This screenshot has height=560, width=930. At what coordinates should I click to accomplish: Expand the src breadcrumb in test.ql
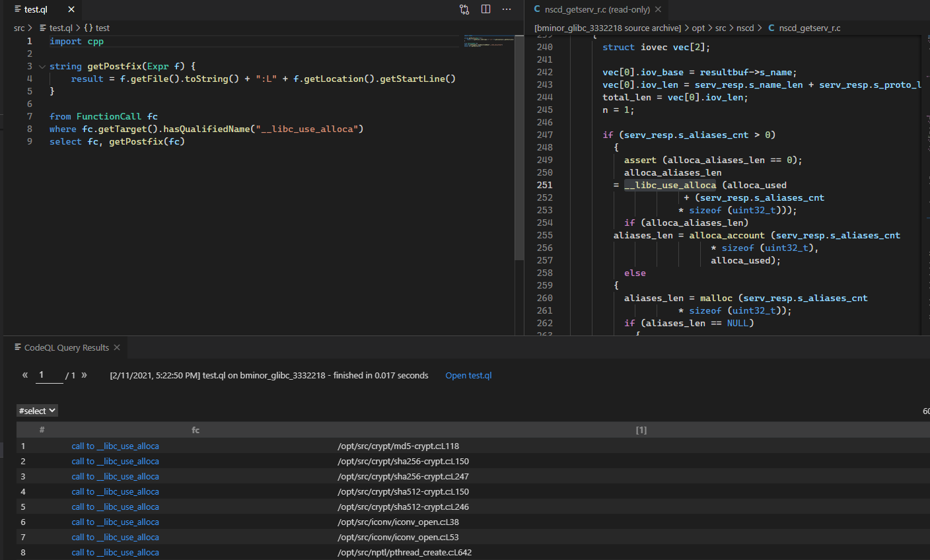[19, 28]
